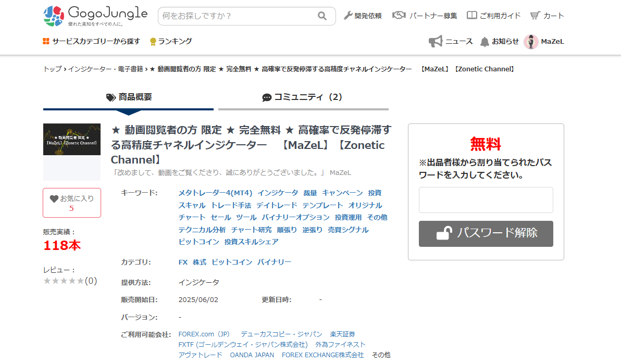
Task: Open keyword インジケータ
Action: click(x=278, y=193)
